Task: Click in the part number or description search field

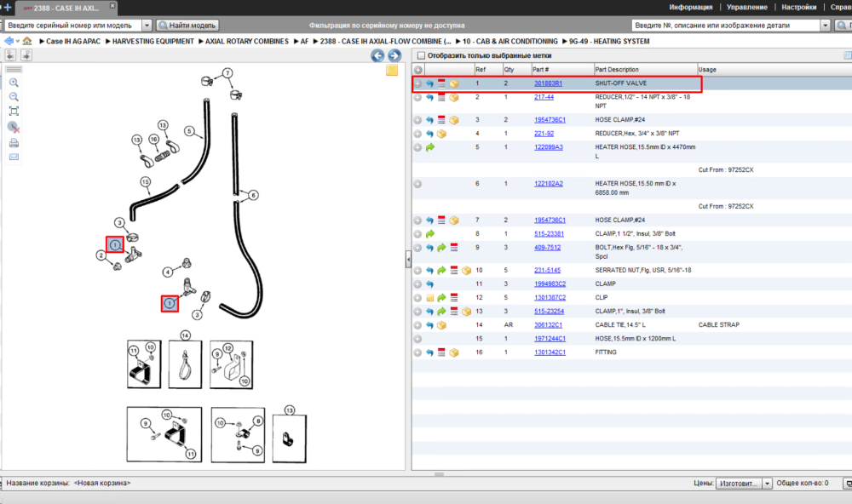Action: click(x=726, y=26)
